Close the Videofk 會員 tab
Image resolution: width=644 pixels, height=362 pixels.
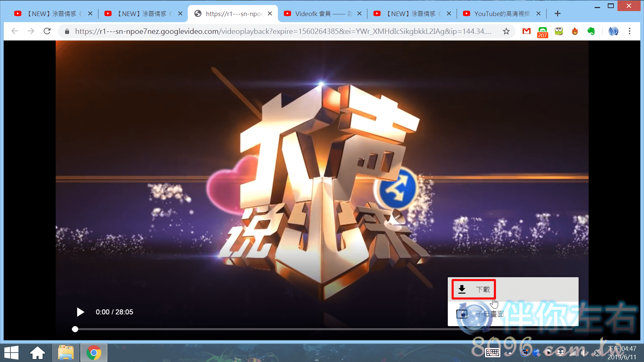(359, 14)
